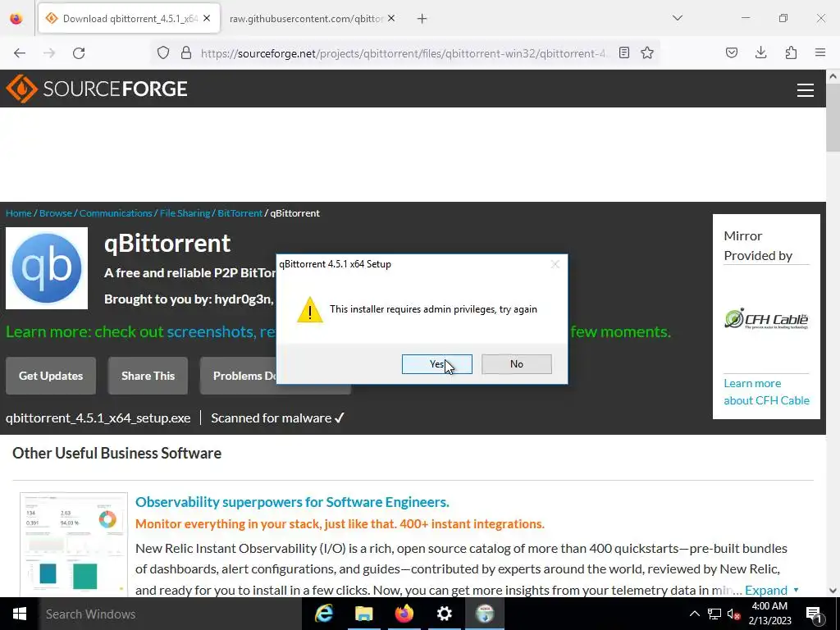Toggle reader view icon in the address bar
840x630 pixels.
(x=624, y=53)
